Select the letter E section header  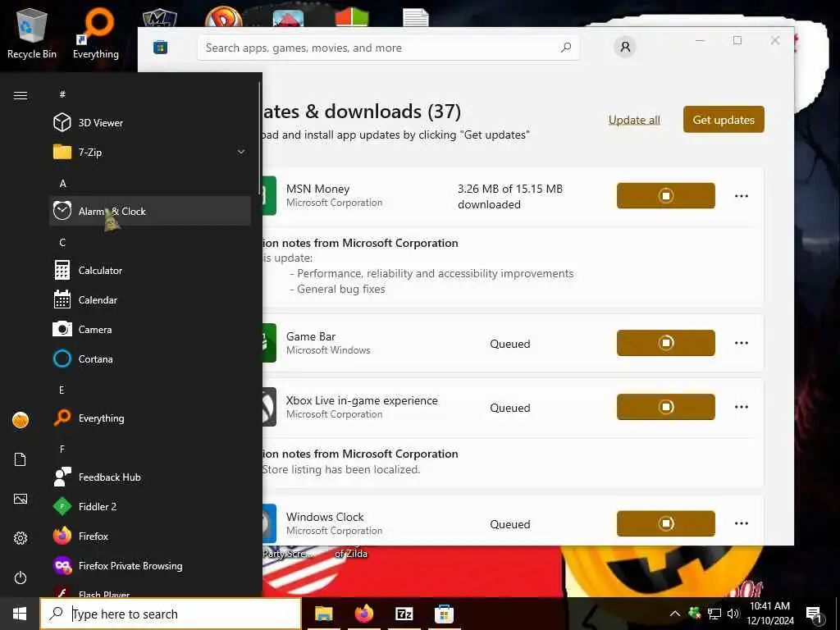62,390
